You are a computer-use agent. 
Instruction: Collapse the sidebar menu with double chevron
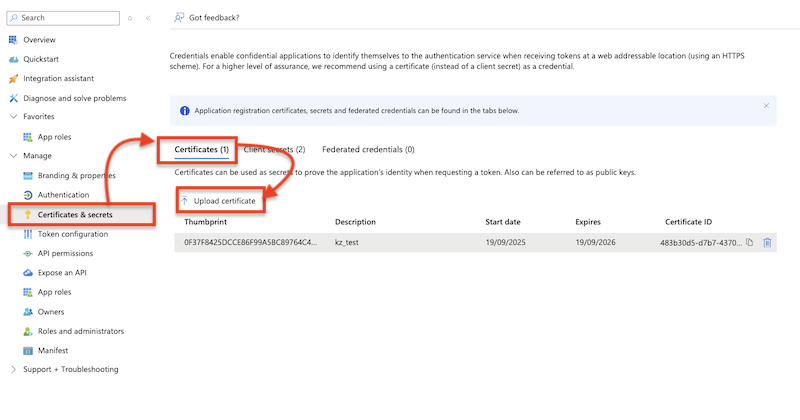tap(148, 18)
